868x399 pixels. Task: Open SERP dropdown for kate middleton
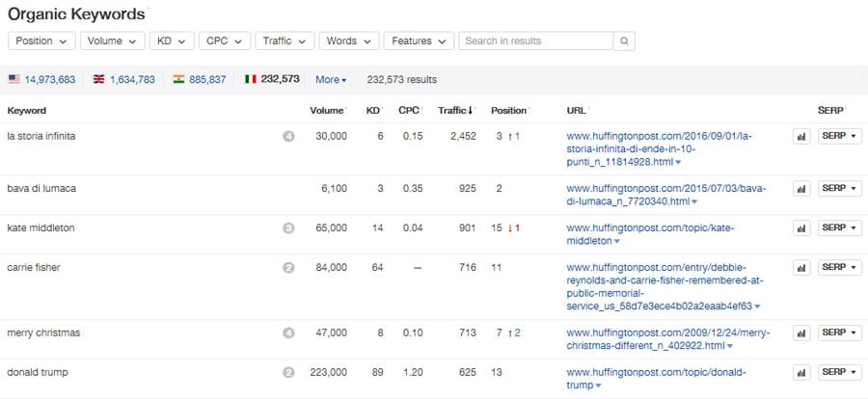point(839,228)
